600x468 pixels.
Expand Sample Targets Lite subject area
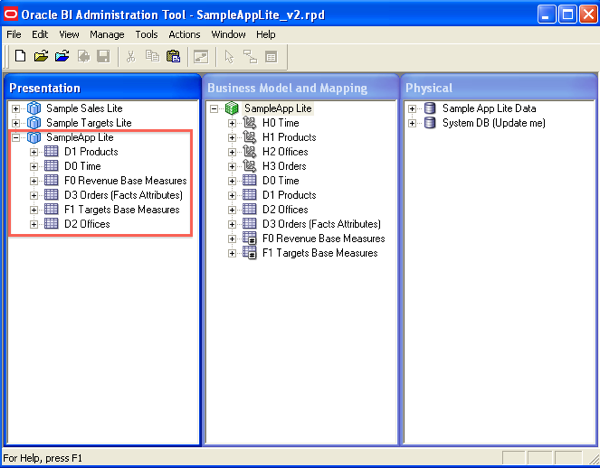[x=16, y=123]
